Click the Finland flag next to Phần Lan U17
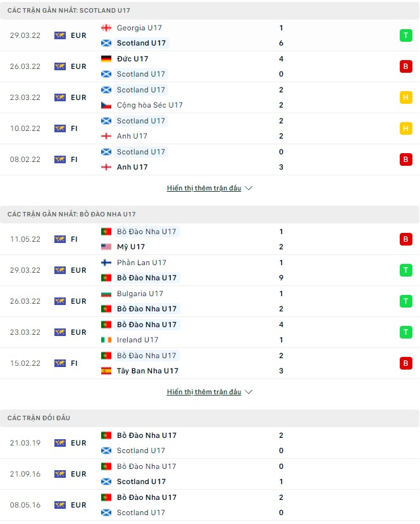 tap(106, 263)
